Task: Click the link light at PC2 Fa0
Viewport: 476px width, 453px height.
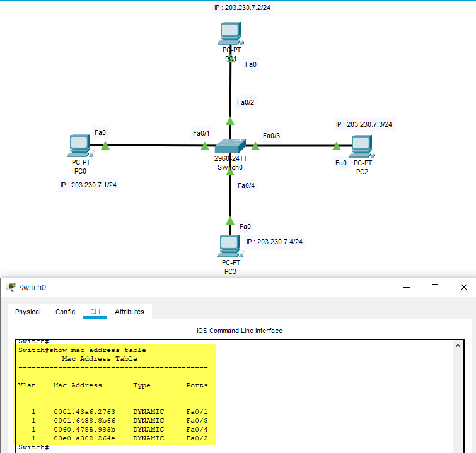Action: coord(337,146)
